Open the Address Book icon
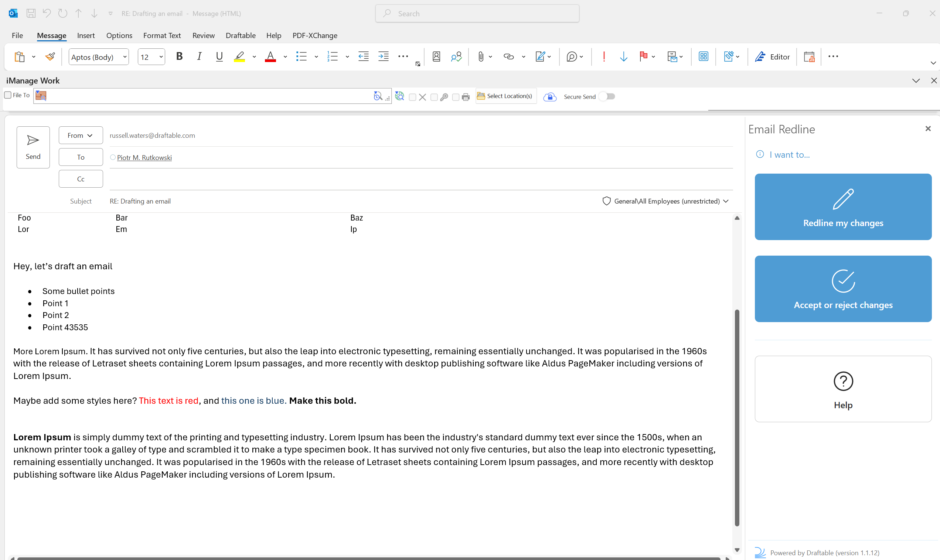Viewport: 940px width, 560px height. tap(436, 57)
